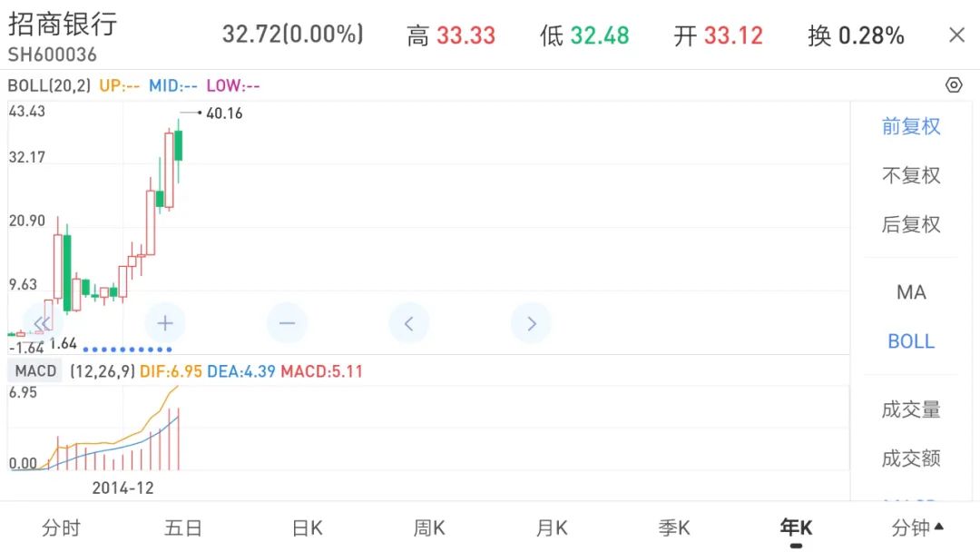The image size is (980, 552).
Task: Click the MACD indicator label
Action: click(x=36, y=371)
